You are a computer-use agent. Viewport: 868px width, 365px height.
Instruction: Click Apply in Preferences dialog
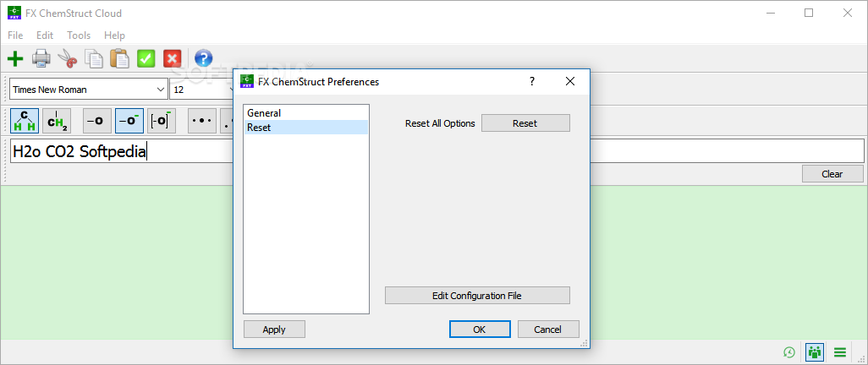(x=274, y=330)
